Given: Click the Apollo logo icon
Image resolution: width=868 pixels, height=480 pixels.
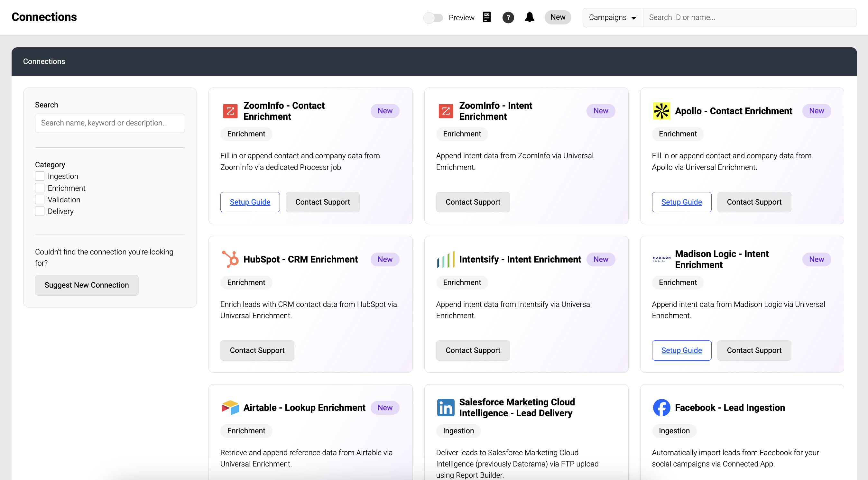Looking at the screenshot, I should coord(661,111).
